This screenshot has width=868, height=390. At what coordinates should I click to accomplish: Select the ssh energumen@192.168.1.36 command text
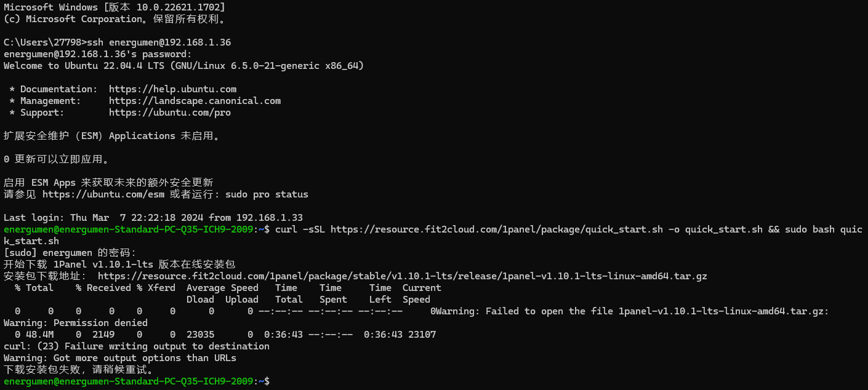pos(159,42)
